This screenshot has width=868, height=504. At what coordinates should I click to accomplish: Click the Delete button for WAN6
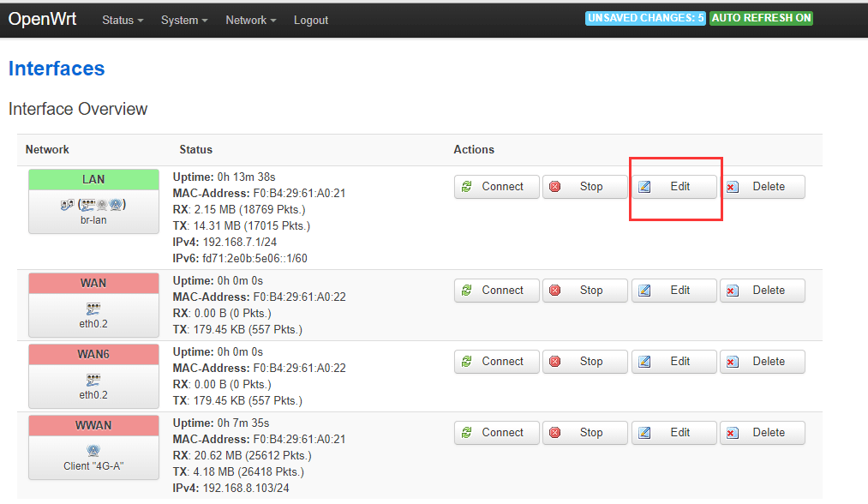pyautogui.click(x=763, y=362)
